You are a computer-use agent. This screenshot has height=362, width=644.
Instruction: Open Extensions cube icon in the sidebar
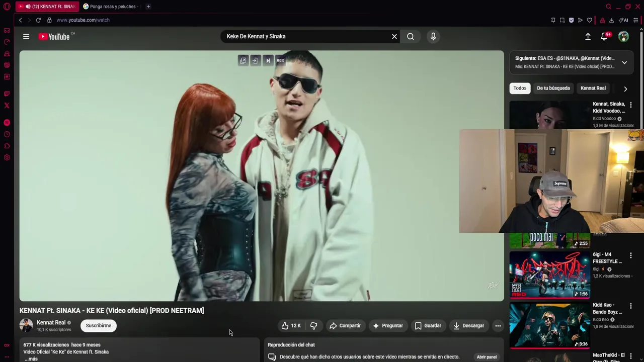(7, 146)
